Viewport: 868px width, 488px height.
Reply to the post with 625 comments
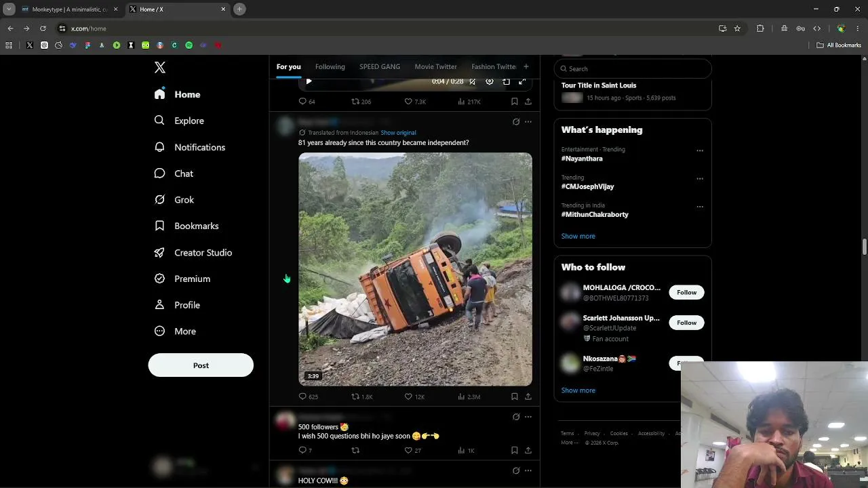tap(308, 396)
